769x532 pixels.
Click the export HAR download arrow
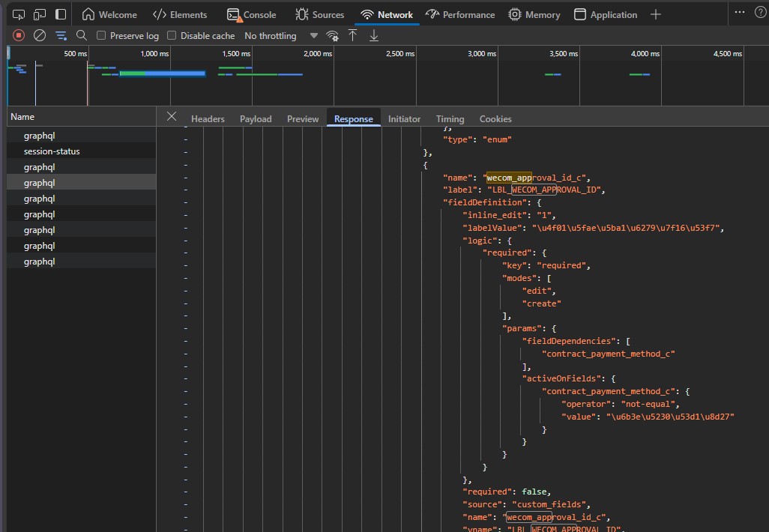click(374, 35)
